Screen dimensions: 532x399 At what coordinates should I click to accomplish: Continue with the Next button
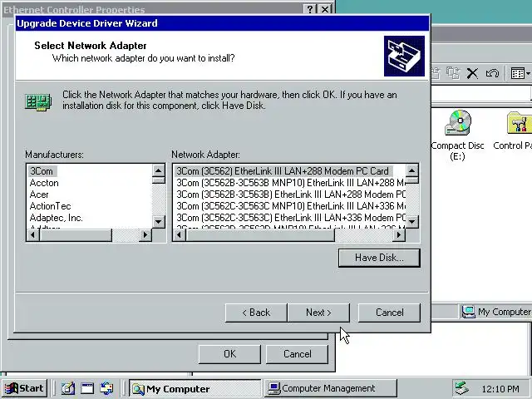coord(318,313)
